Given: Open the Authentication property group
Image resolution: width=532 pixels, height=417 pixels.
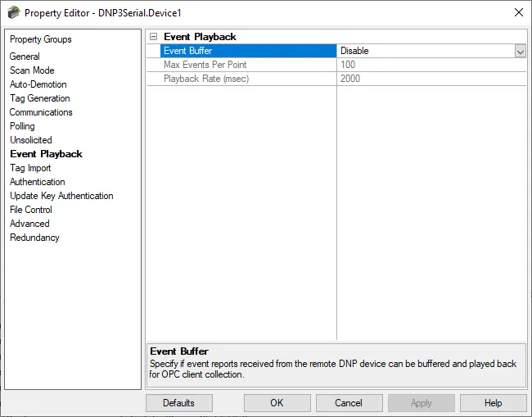Looking at the screenshot, I should pyautogui.click(x=38, y=182).
